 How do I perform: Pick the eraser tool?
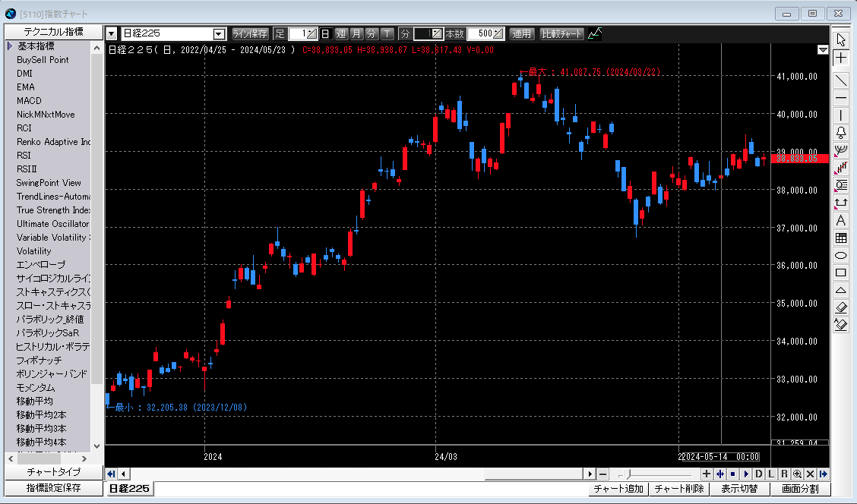(841, 308)
